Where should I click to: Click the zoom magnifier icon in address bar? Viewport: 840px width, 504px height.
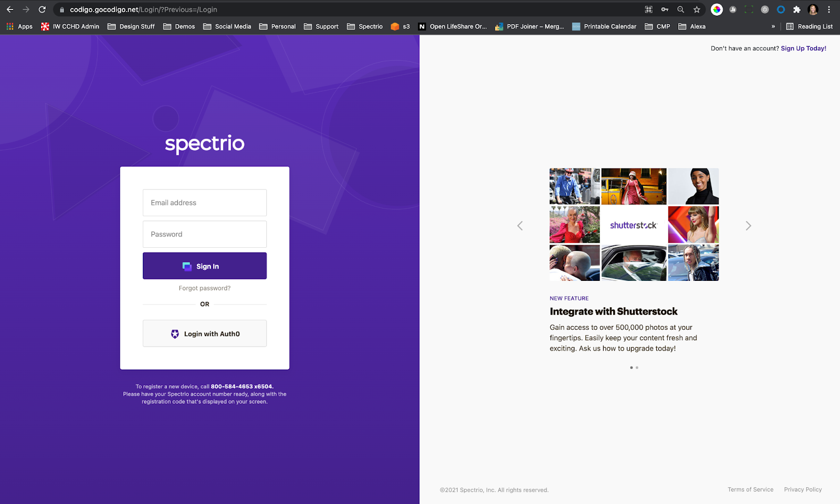680,9
